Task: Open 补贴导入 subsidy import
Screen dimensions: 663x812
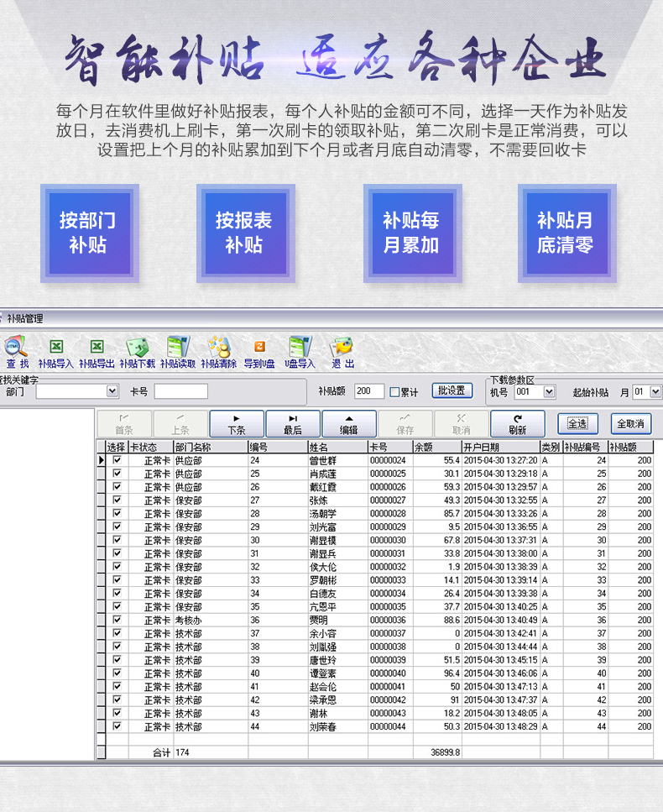Action: coord(56,352)
